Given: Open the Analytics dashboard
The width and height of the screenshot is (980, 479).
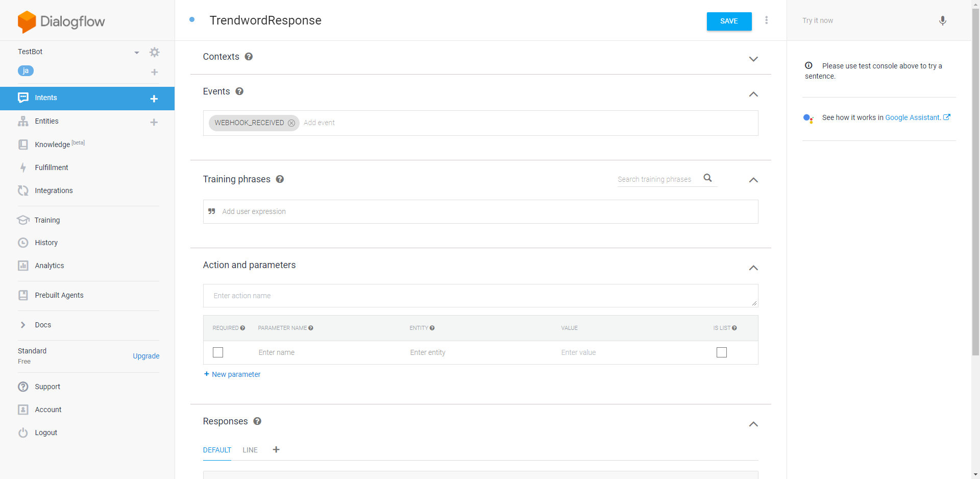Looking at the screenshot, I should (49, 266).
